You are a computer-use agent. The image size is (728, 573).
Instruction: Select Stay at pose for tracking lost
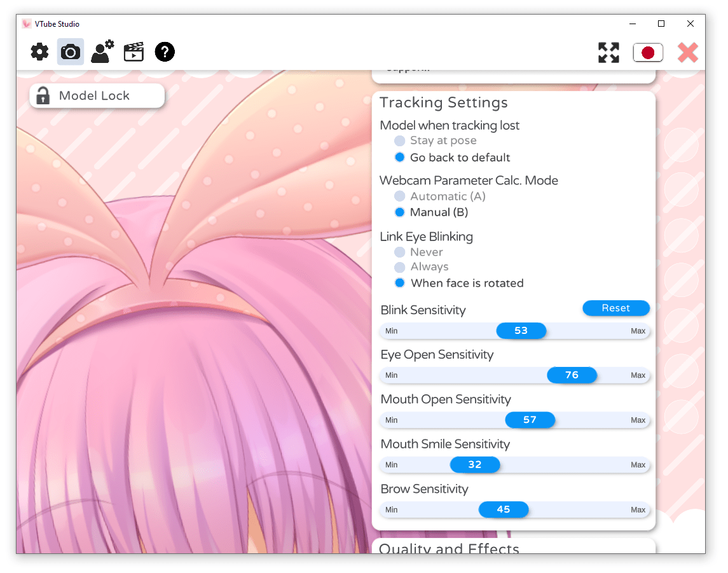pos(400,141)
